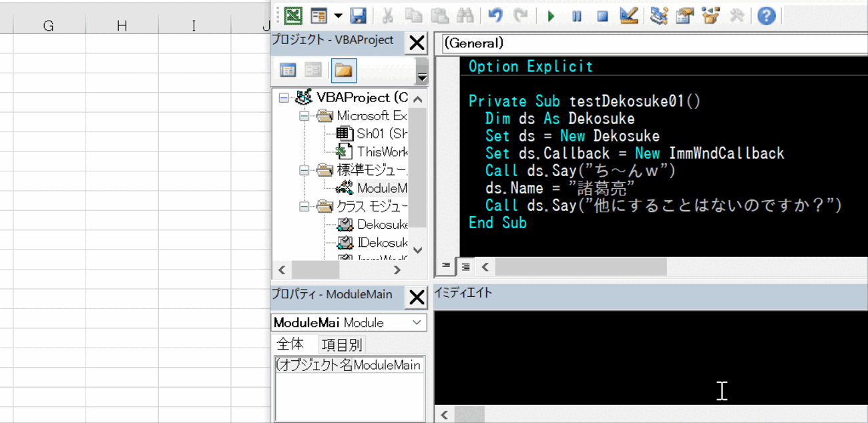The height and width of the screenshot is (423, 868).
Task: Run the Sub with green play
Action: (x=551, y=15)
